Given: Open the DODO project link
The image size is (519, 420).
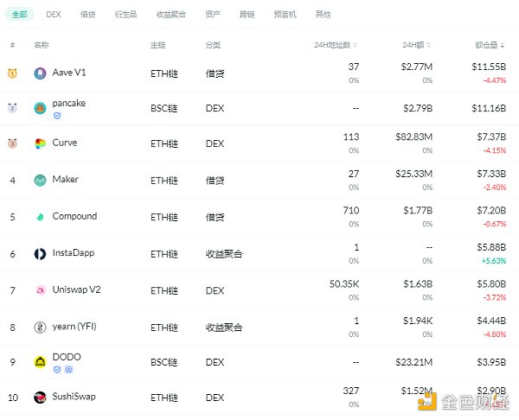Looking at the screenshot, I should (x=67, y=357).
